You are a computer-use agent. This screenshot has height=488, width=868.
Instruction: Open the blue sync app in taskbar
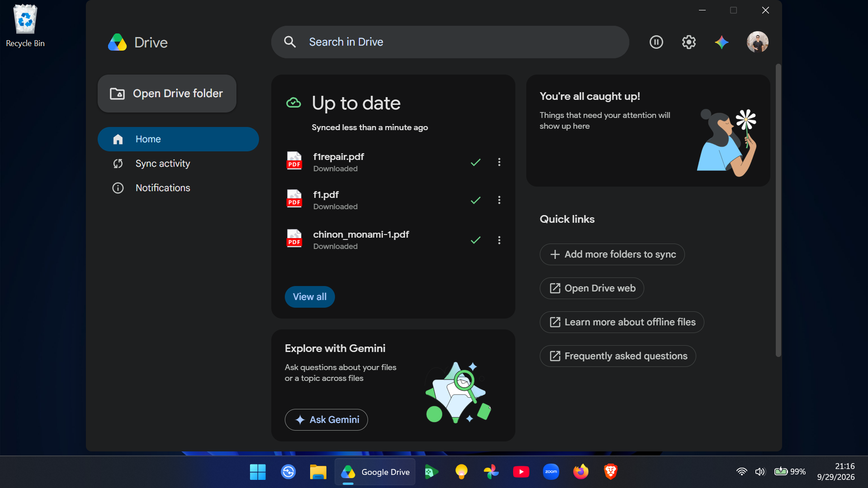[x=288, y=472]
